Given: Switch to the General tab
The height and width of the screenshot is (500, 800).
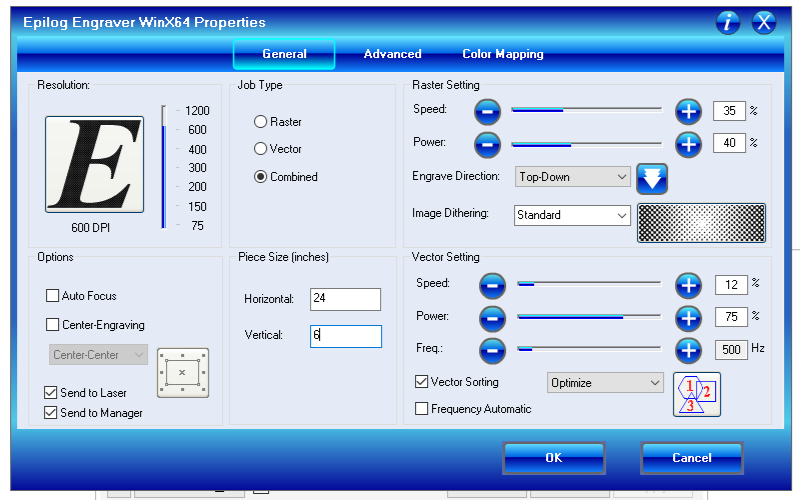Looking at the screenshot, I should [284, 54].
